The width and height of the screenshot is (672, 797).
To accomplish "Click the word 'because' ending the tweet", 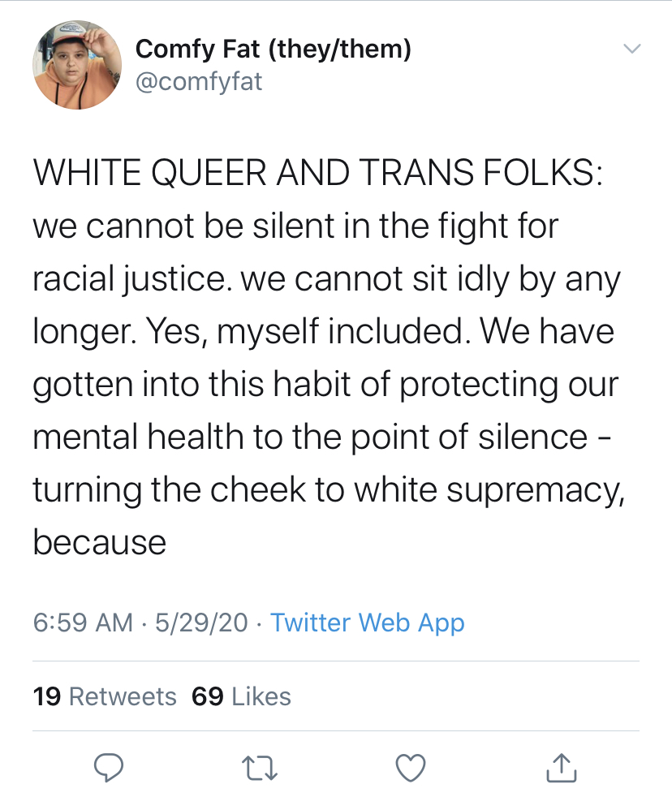I will click(x=100, y=542).
